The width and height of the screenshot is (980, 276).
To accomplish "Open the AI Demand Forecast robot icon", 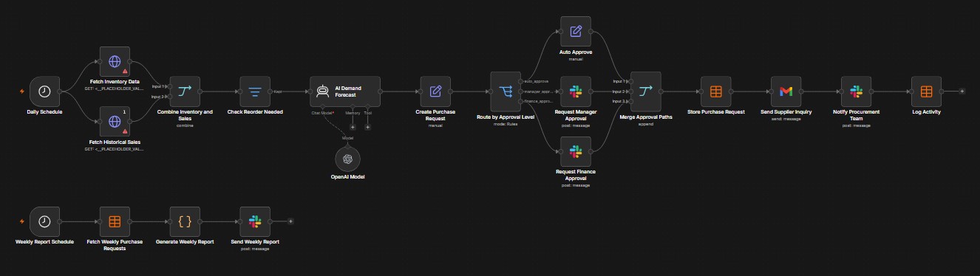I will click(322, 92).
